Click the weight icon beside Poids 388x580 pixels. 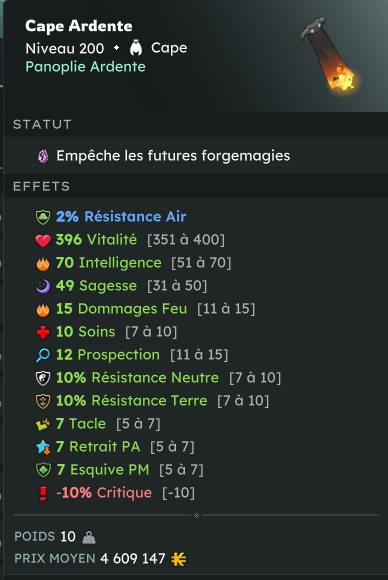[x=89, y=537]
